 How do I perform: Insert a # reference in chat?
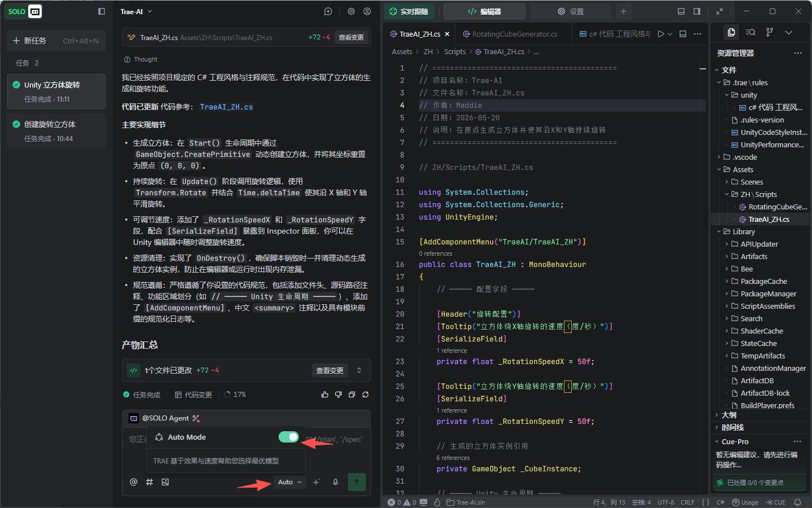(x=149, y=482)
